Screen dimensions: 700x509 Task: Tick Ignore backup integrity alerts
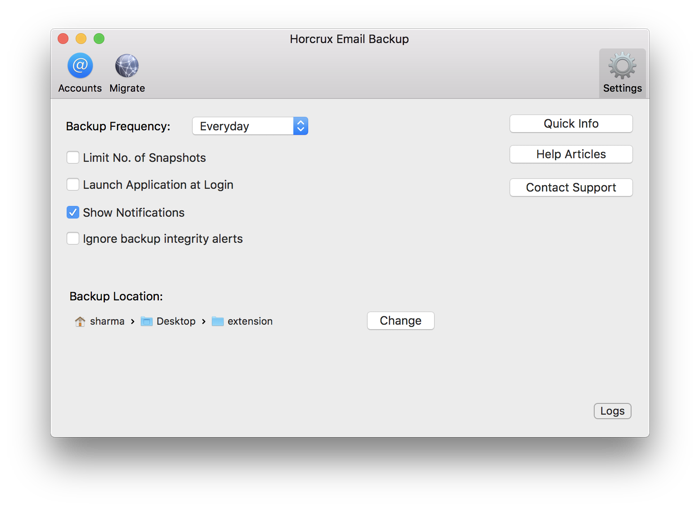73,239
